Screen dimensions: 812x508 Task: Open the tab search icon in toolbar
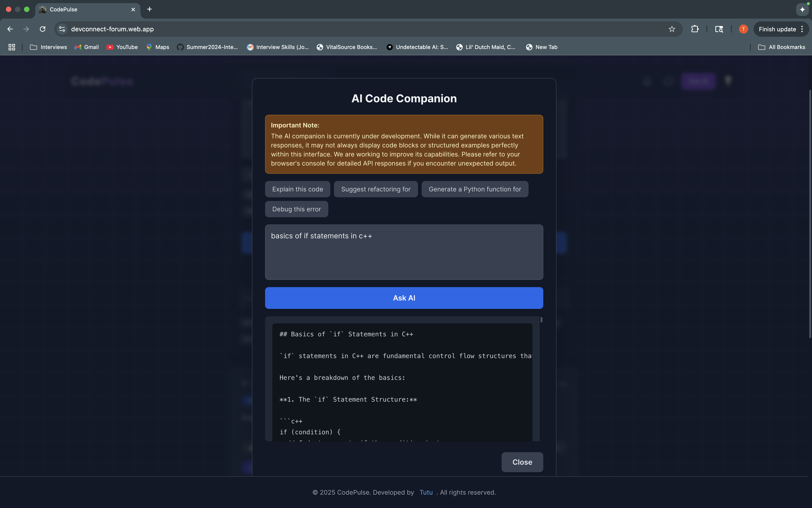719,29
